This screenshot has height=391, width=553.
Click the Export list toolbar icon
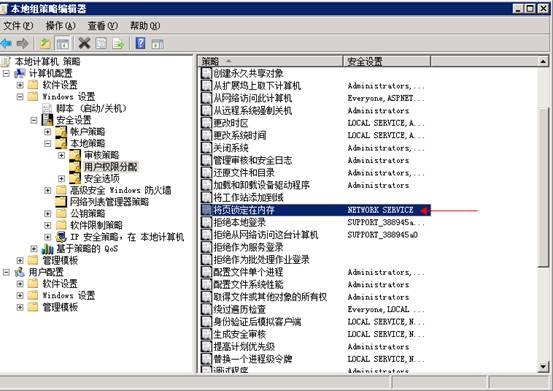(118, 43)
